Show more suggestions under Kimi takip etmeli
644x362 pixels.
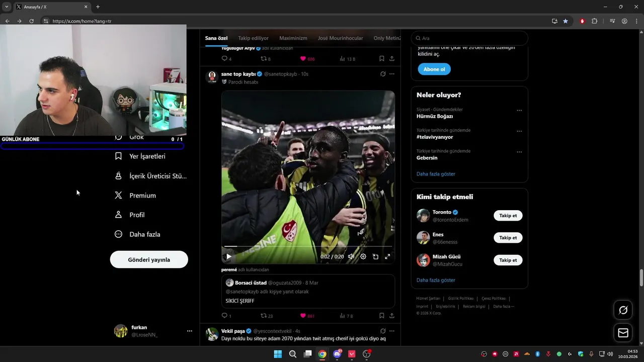pos(436,280)
